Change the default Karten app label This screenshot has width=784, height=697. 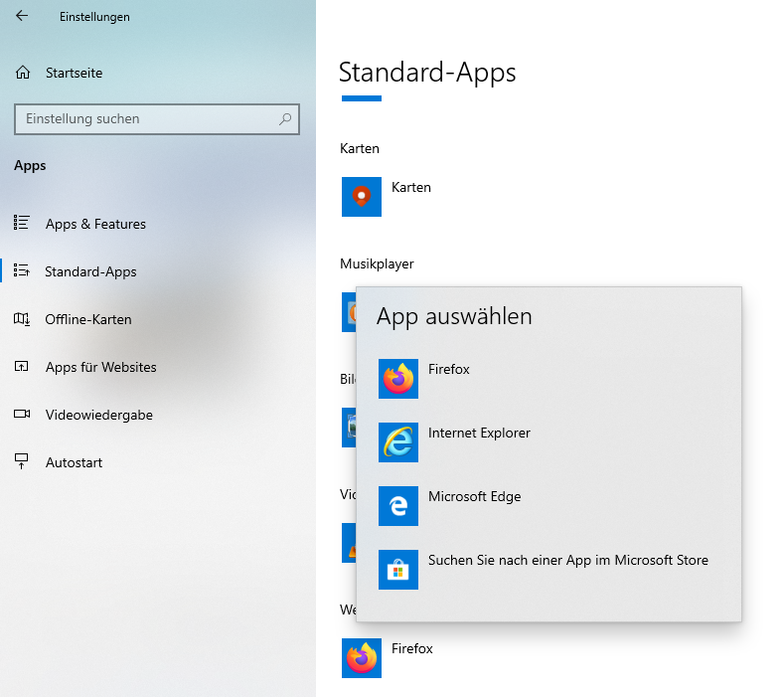click(411, 187)
